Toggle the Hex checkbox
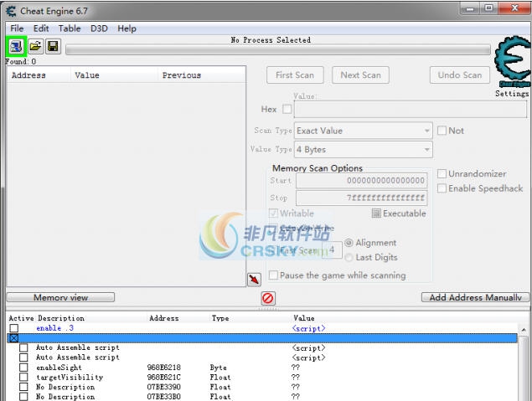Image resolution: width=532 pixels, height=401 pixels. 287,110
